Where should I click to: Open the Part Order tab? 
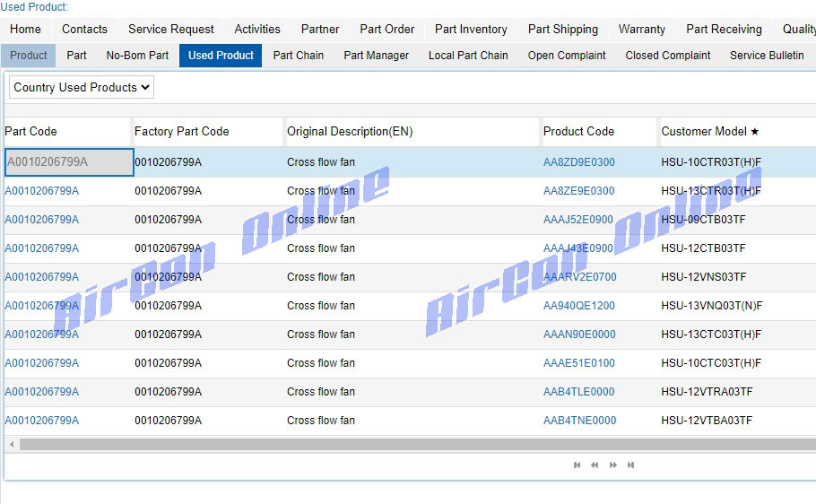[387, 30]
